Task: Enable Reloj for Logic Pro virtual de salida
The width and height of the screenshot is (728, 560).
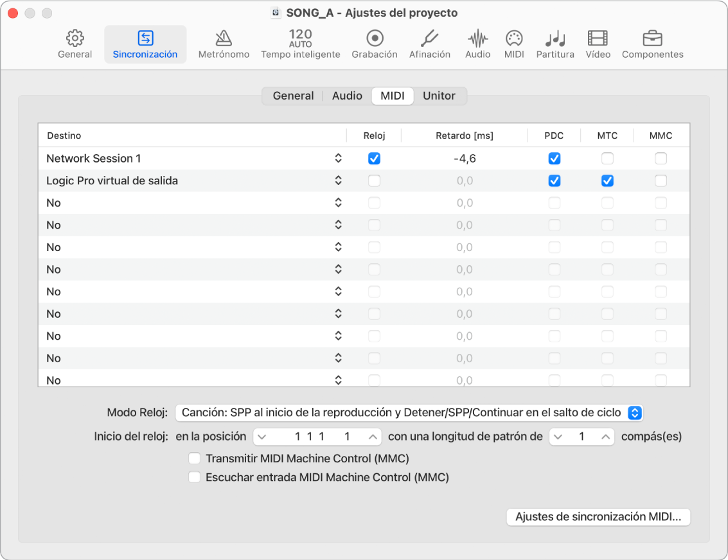Action: 374,180
